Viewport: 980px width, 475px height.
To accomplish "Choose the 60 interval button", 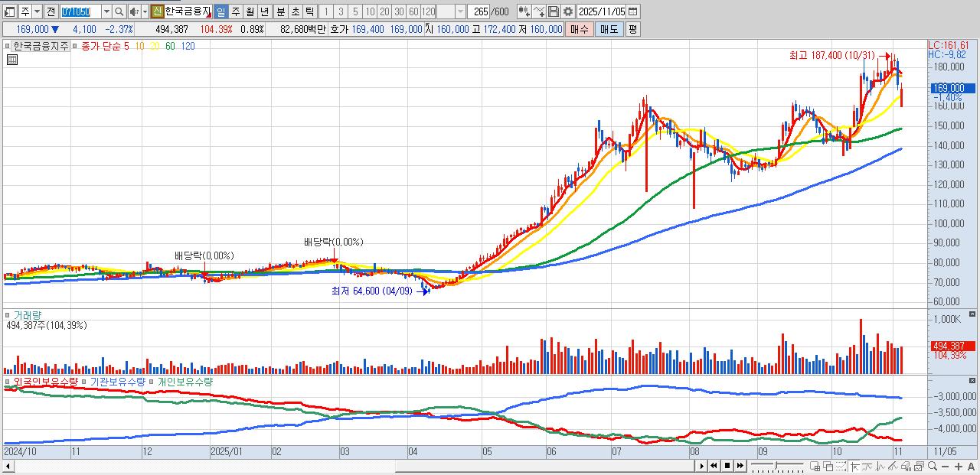I will pos(413,11).
